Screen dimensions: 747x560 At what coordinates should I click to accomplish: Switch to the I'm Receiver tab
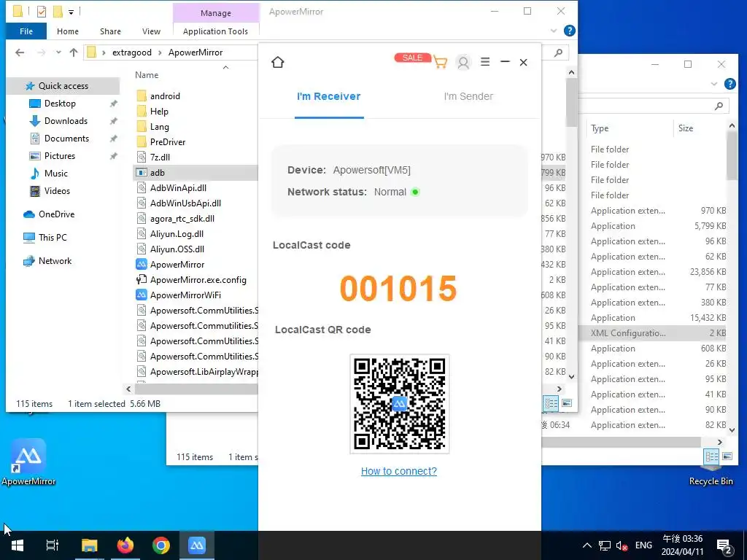329,96
